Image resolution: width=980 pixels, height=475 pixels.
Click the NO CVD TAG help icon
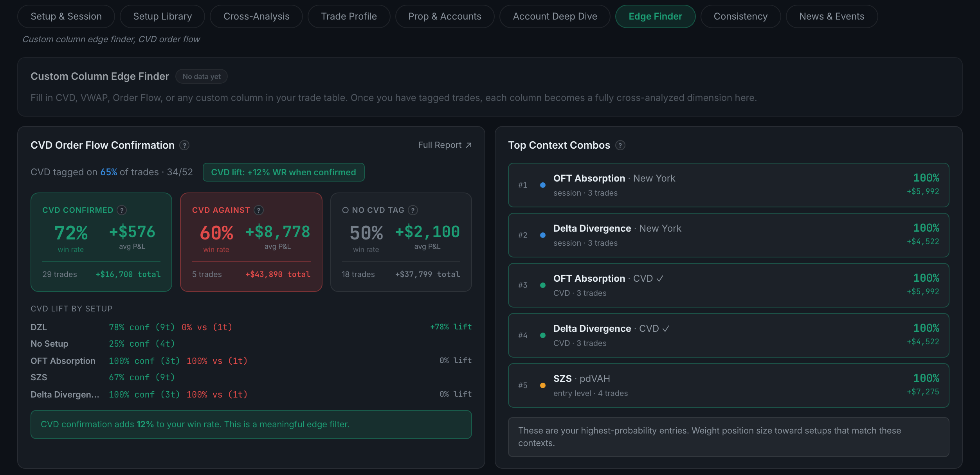[x=413, y=210]
